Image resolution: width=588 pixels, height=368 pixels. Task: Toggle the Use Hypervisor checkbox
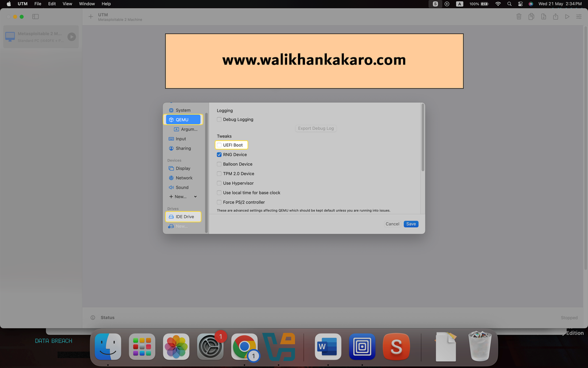coord(219,183)
